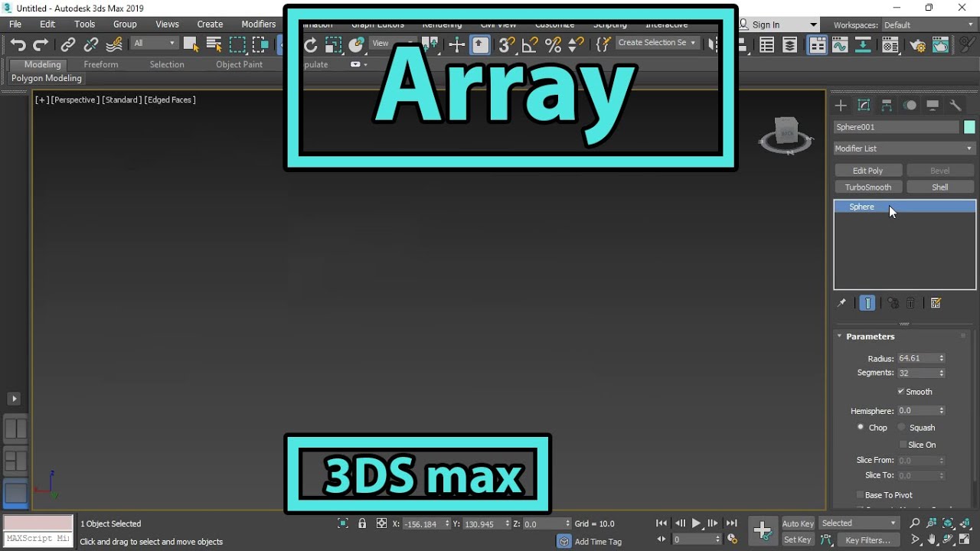Image resolution: width=980 pixels, height=551 pixels.
Task: Toggle the Window/Crossing selection mode
Action: click(260, 44)
